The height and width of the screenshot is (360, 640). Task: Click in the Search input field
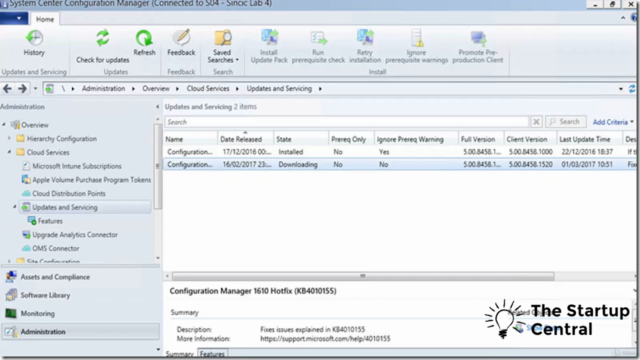(x=347, y=122)
